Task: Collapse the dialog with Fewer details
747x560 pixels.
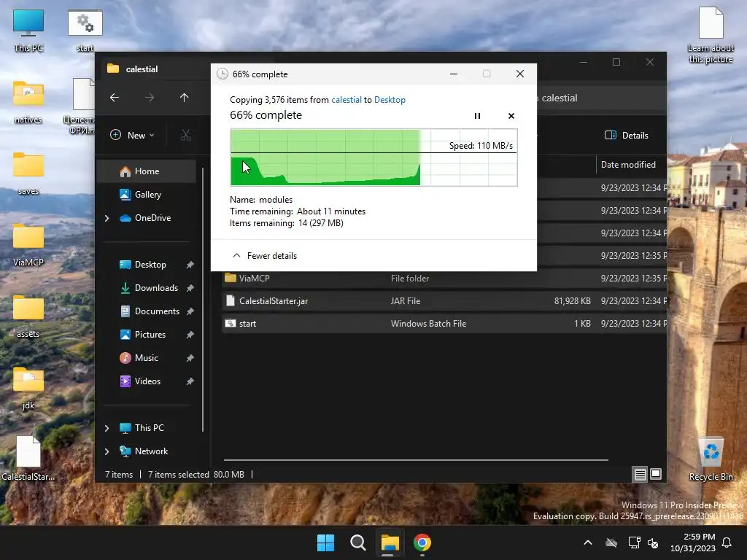Action: [x=264, y=256]
